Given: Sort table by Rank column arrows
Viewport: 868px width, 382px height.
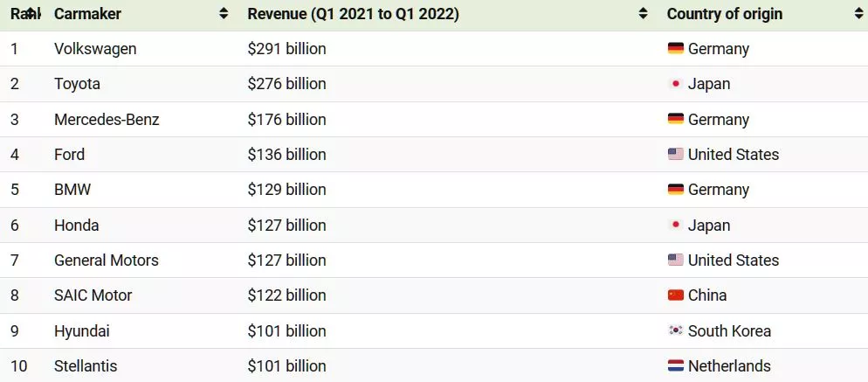Looking at the screenshot, I should pos(31,14).
